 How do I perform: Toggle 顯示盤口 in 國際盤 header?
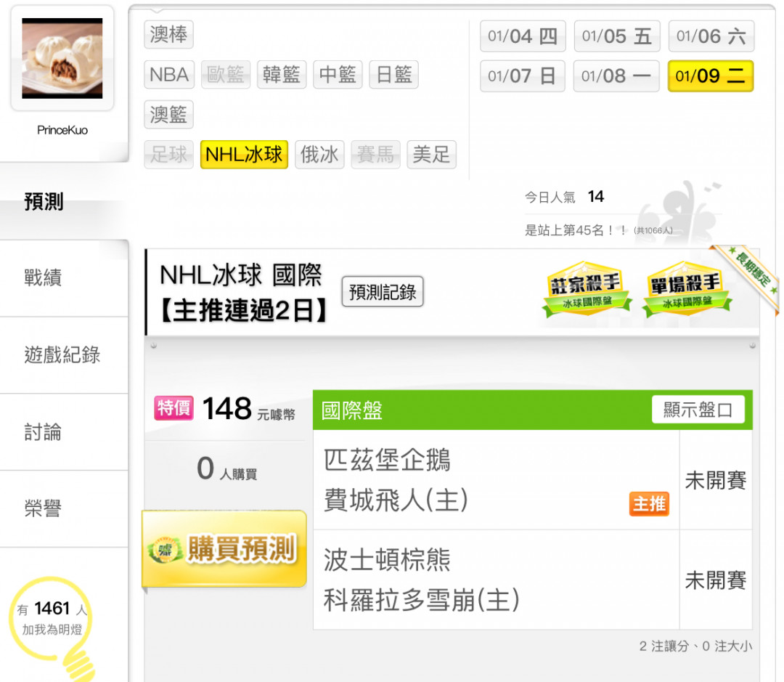pos(698,410)
